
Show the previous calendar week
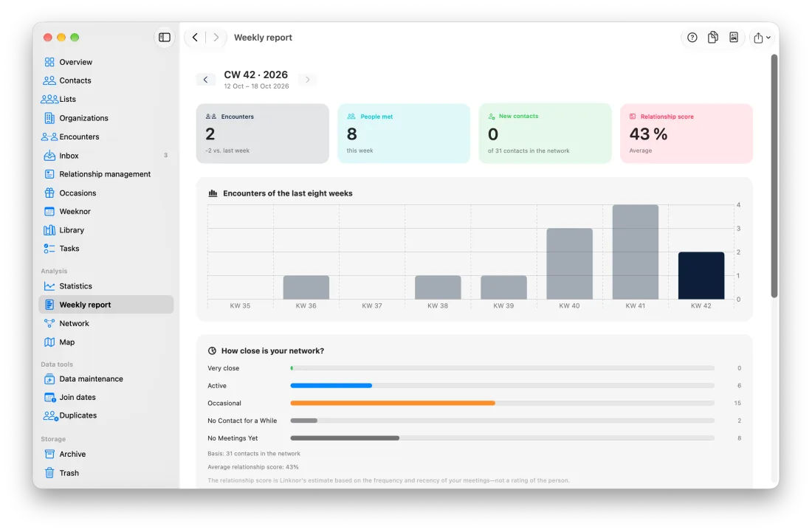pyautogui.click(x=206, y=80)
